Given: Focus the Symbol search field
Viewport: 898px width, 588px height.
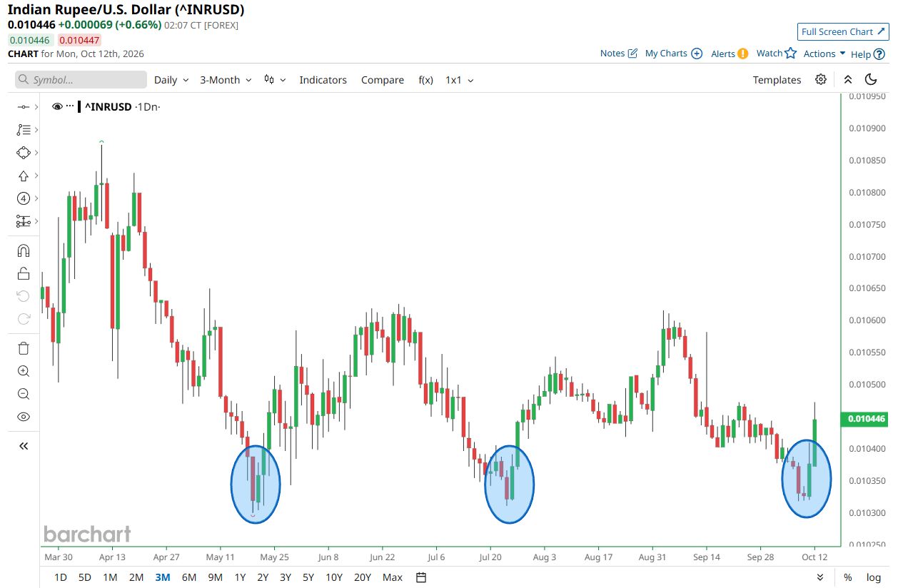Looking at the screenshot, I should tap(81, 80).
